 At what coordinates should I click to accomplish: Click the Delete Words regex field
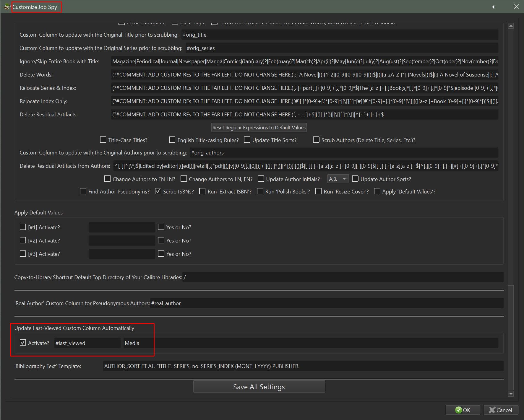click(305, 75)
